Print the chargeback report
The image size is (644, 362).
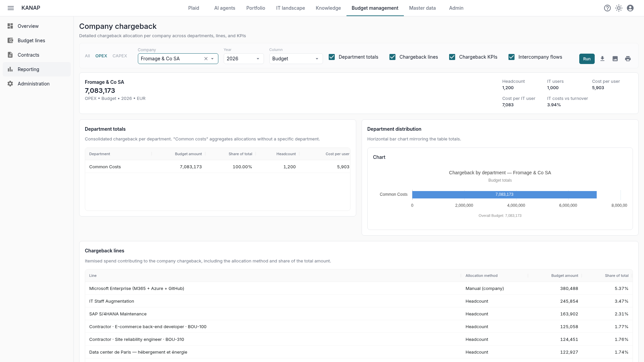628,59
